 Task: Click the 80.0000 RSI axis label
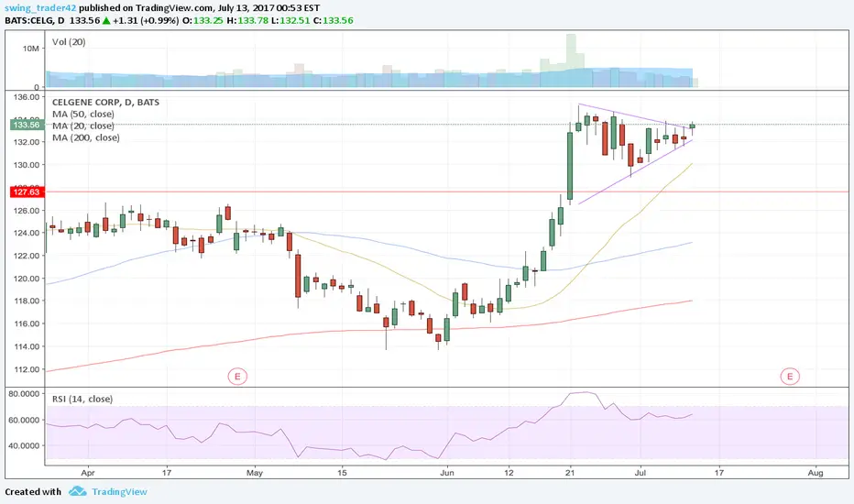[24, 393]
